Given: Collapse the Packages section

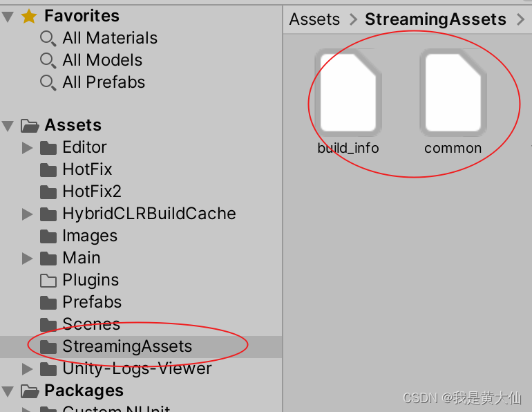Looking at the screenshot, I should coord(8,391).
